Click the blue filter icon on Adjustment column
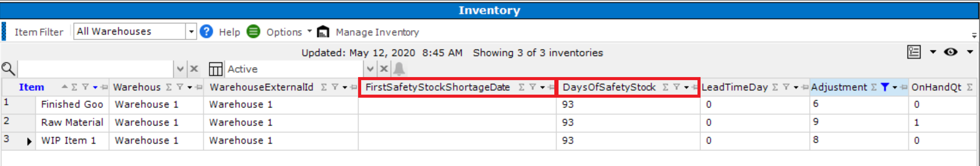The image size is (980, 166). point(885,87)
